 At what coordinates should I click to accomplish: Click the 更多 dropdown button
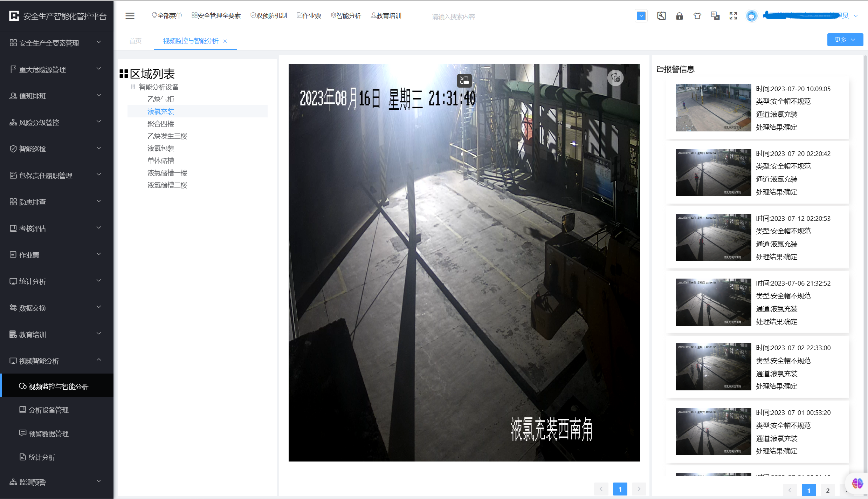[845, 40]
